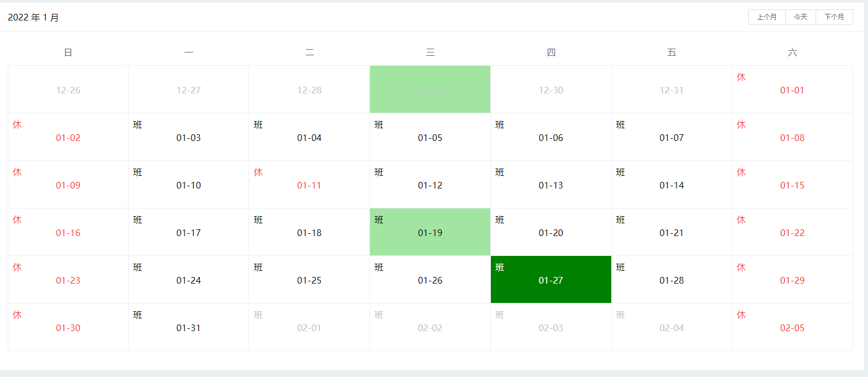Select the next-month date 02-01
Image resolution: width=868 pixels, height=377 pixels.
309,327
